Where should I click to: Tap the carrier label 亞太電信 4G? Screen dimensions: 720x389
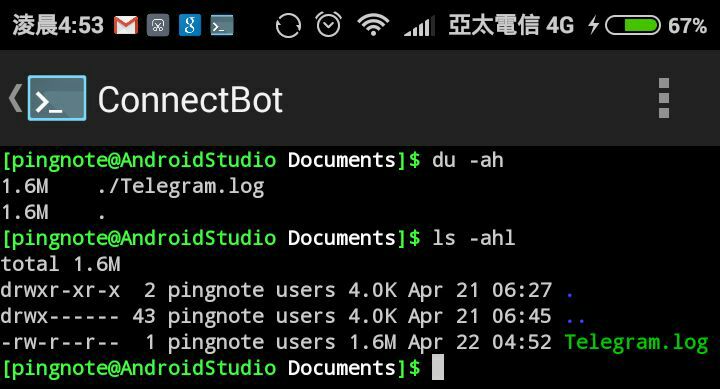click(511, 25)
